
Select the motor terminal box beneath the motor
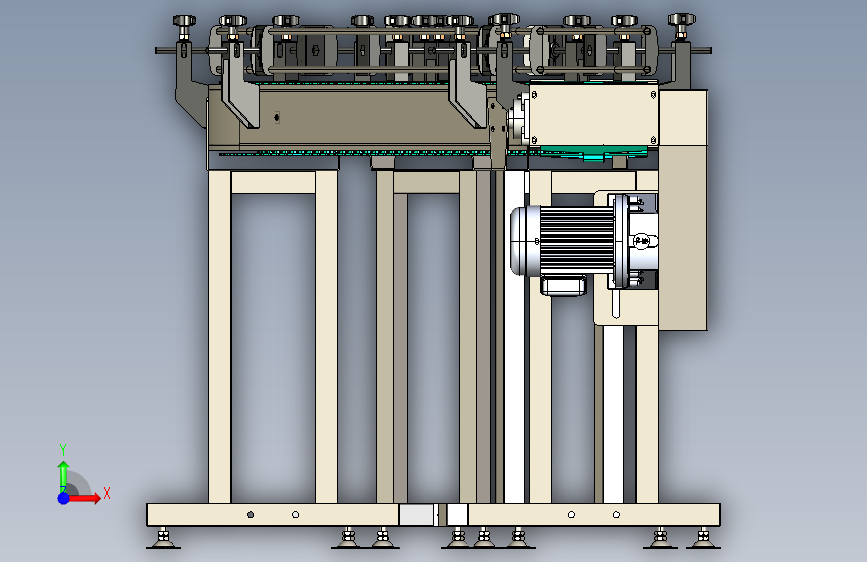point(563,284)
